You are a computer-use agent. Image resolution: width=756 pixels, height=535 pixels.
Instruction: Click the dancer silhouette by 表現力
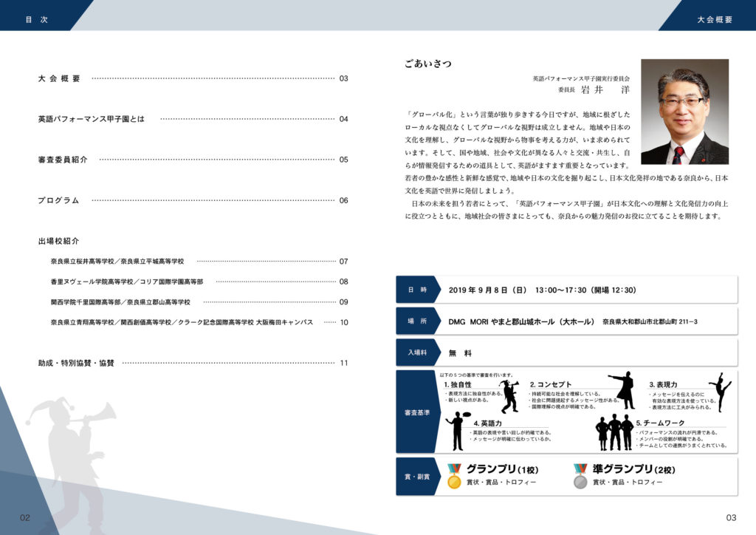721,392
